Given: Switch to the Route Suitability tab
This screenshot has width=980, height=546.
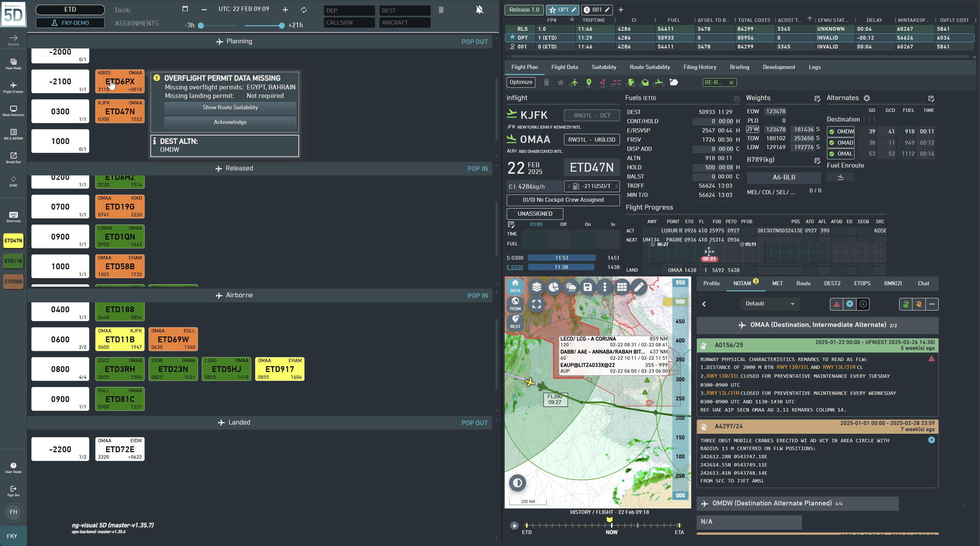Looking at the screenshot, I should tap(649, 67).
